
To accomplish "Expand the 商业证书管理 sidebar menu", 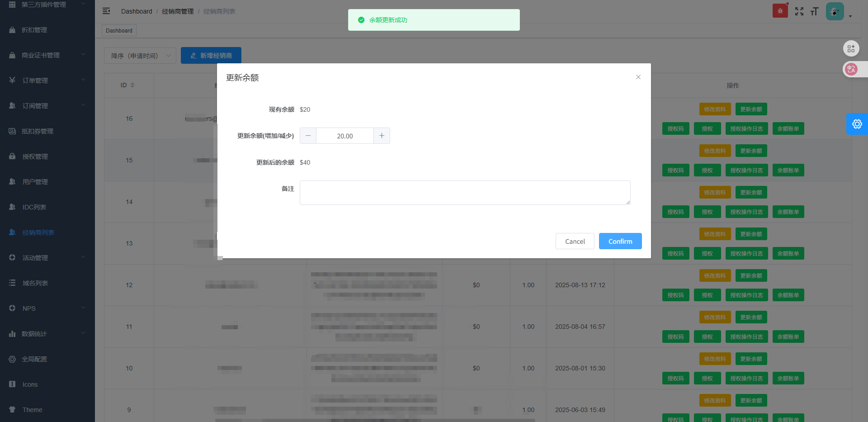I will 47,55.
